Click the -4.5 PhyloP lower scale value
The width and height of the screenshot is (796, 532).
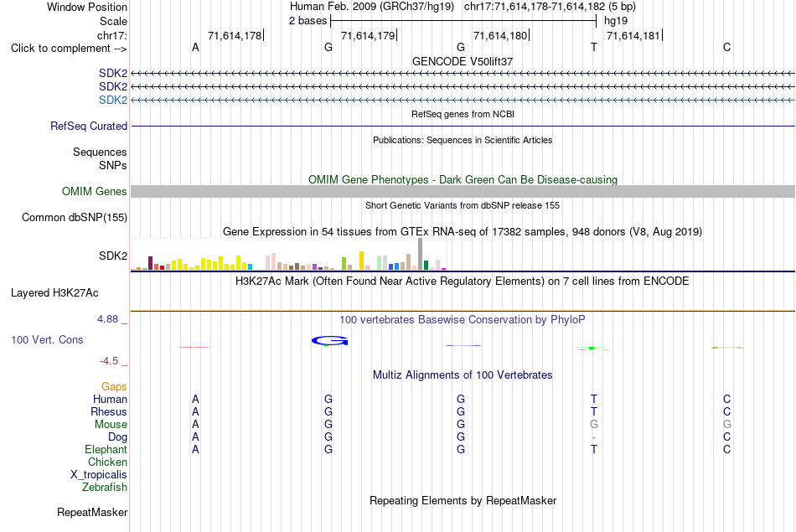109,361
